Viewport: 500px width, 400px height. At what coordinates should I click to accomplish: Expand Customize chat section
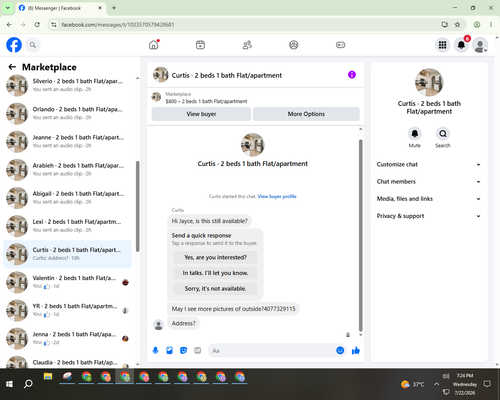pyautogui.click(x=429, y=164)
